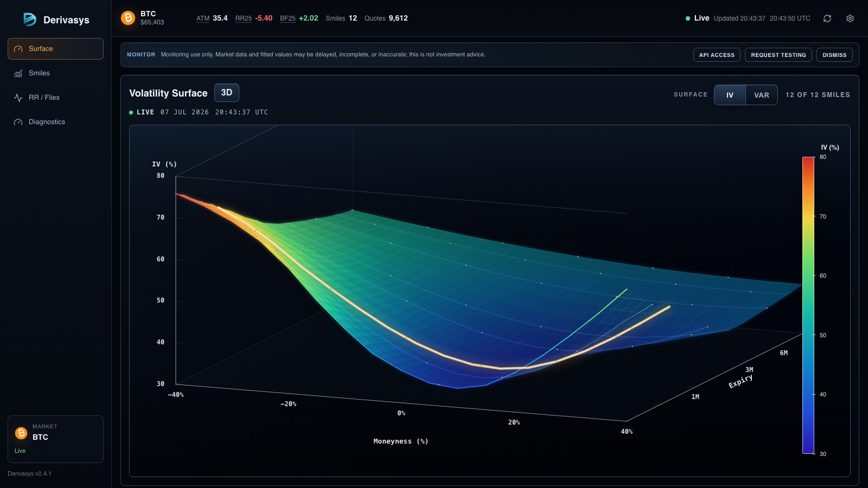
Task: Click the Moneyness (%) axis title
Action: pos(401,441)
